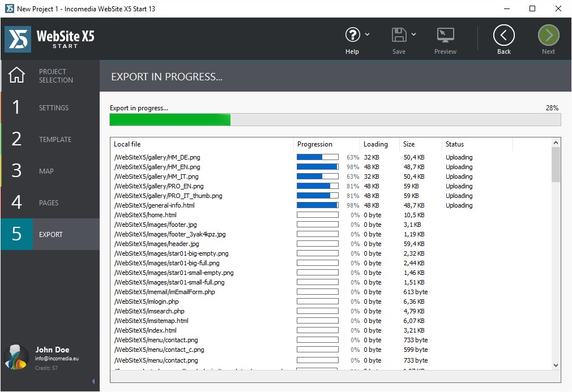Select the /WebSiteX5/home.html row
This screenshot has width=572, height=392.
146,215
